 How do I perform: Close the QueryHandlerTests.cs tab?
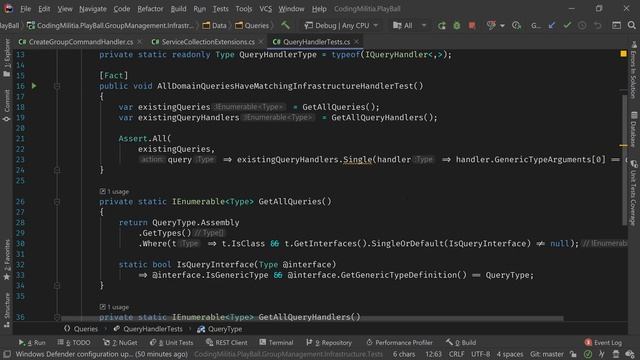tap(357, 42)
